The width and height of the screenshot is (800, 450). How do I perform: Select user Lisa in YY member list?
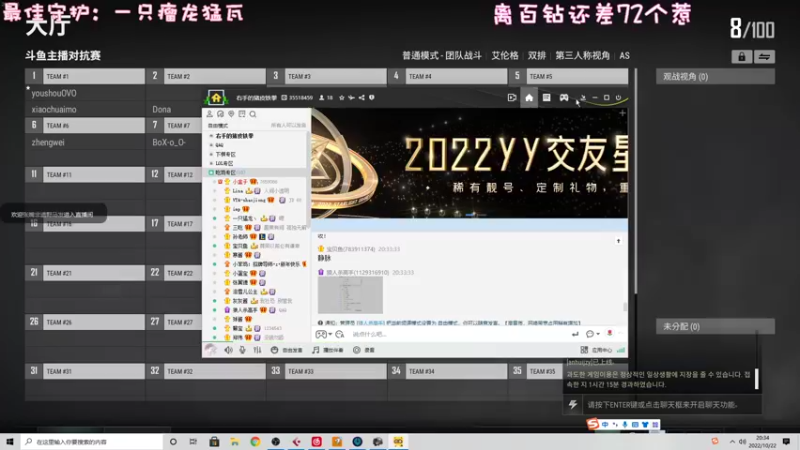point(238,191)
